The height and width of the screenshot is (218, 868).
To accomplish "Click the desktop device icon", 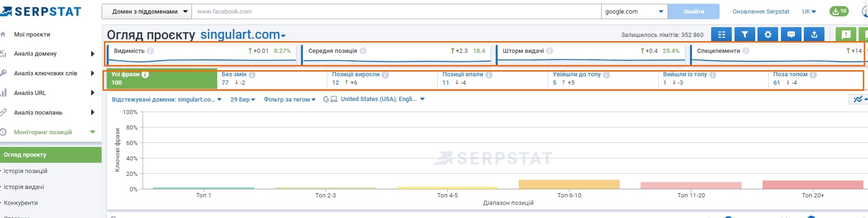I will (334, 99).
